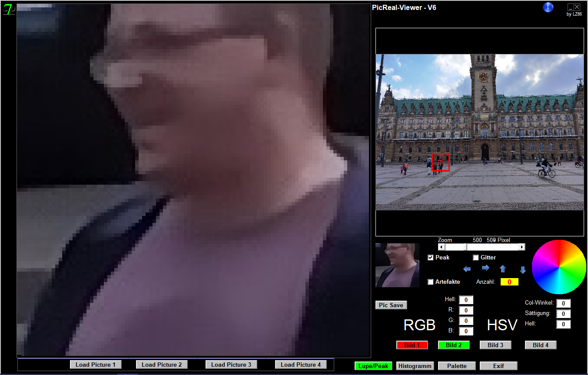Click the town hall overview image

click(x=479, y=132)
